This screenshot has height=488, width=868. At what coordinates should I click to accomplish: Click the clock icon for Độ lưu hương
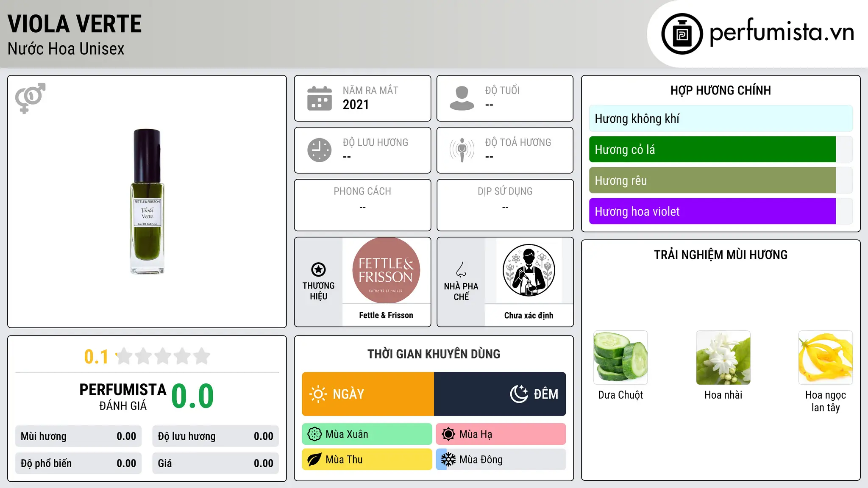pos(320,150)
